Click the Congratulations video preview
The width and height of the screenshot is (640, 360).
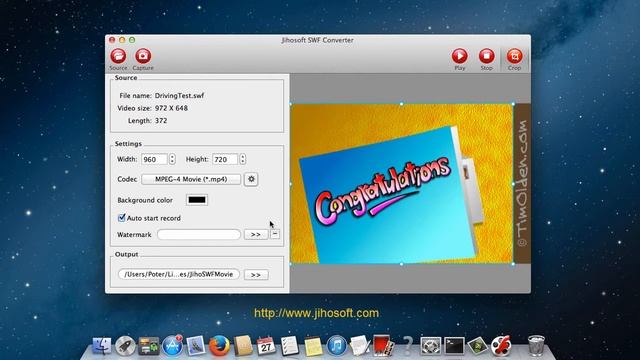402,184
